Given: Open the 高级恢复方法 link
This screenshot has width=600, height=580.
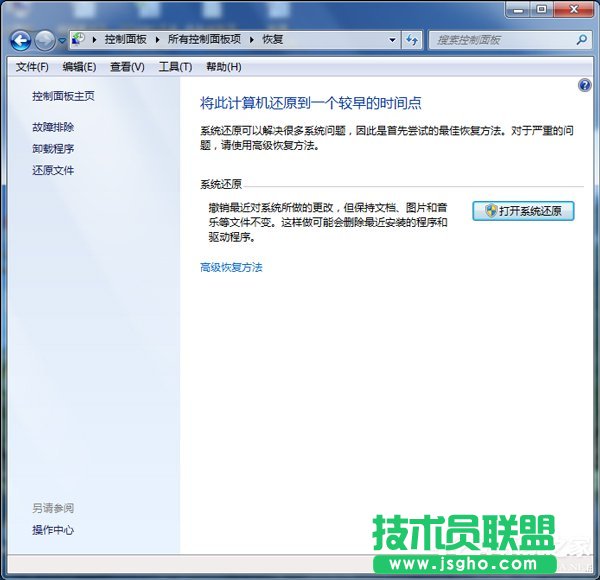Looking at the screenshot, I should pyautogui.click(x=231, y=267).
